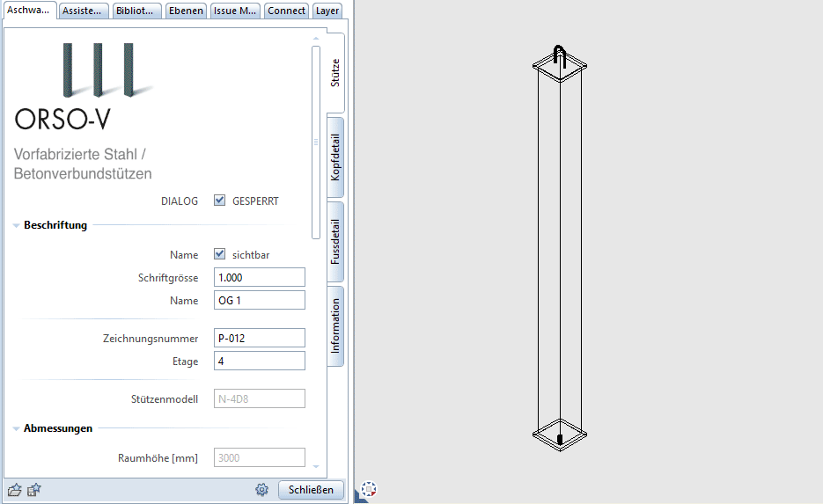
Task: Select the Information vertical tab
Action: pyautogui.click(x=334, y=326)
